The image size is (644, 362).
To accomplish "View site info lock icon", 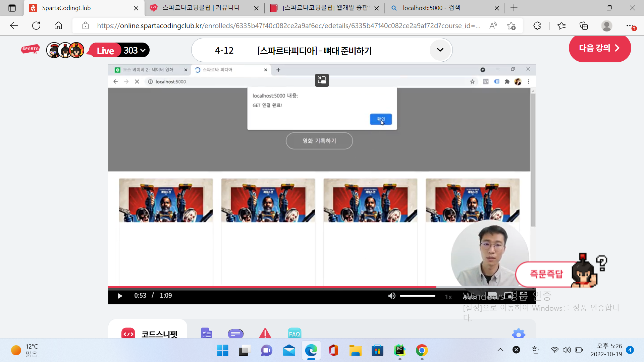I will click(86, 26).
